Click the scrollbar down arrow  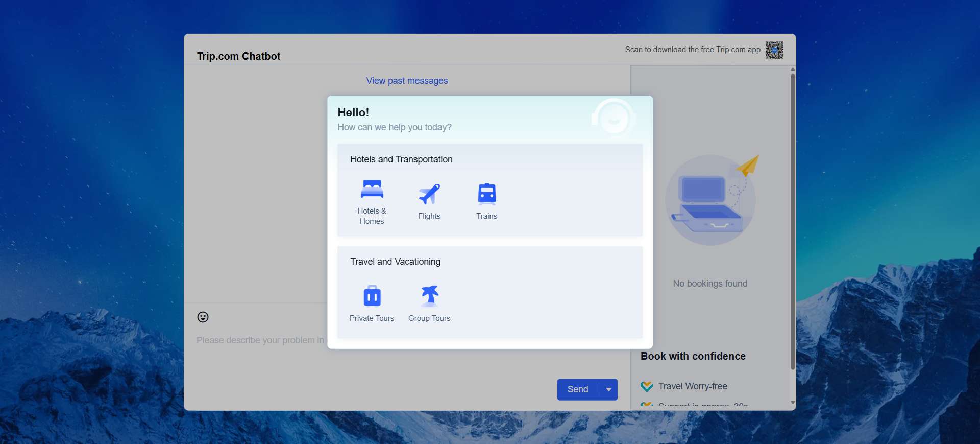tap(792, 403)
